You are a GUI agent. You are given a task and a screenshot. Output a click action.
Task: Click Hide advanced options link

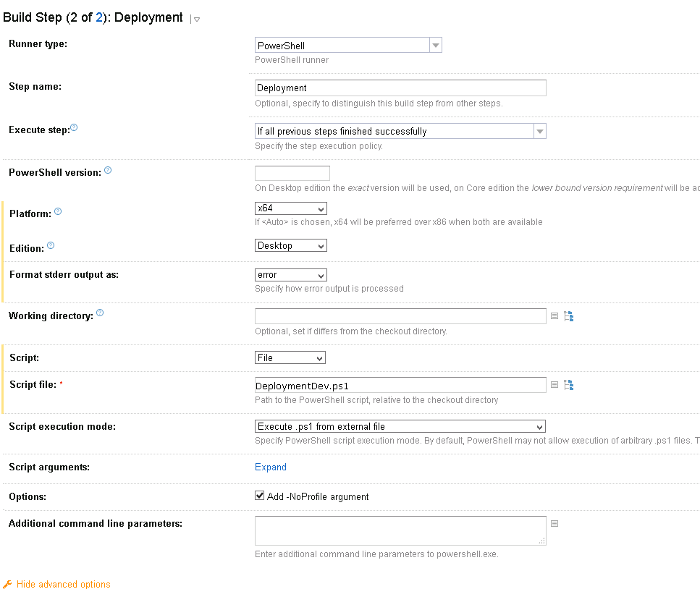63,584
